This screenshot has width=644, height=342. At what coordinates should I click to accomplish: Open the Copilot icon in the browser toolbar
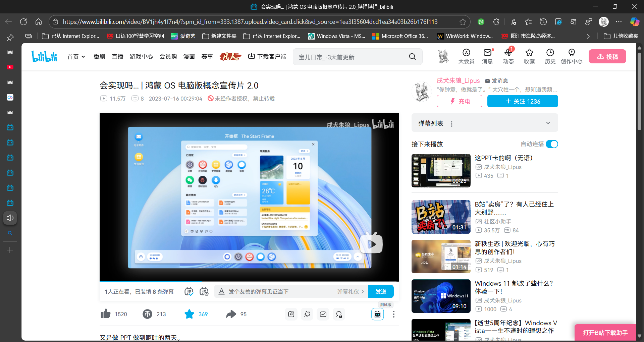635,22
